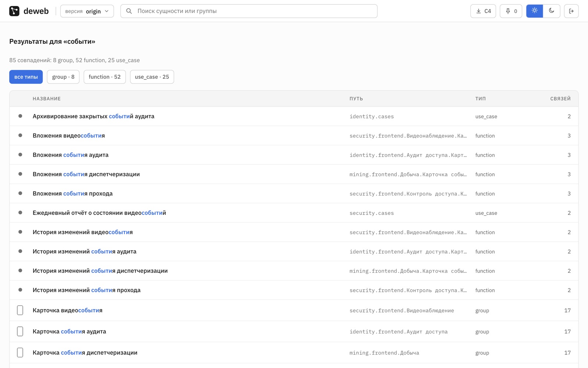The image size is (588, 368).
Task: Open 'Архивирование закрытых событий аудита' result
Action: (x=294, y=116)
